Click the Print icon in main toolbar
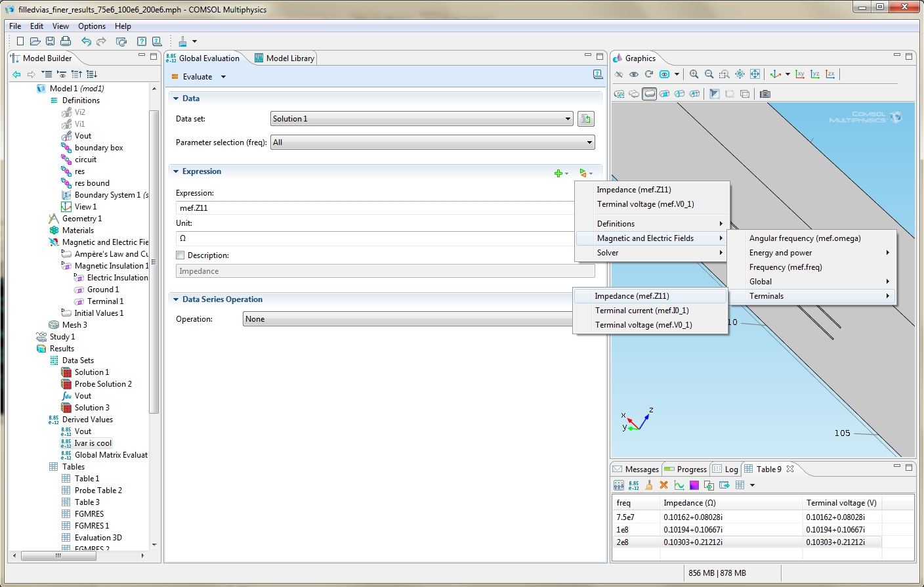924x587 pixels. tap(65, 41)
